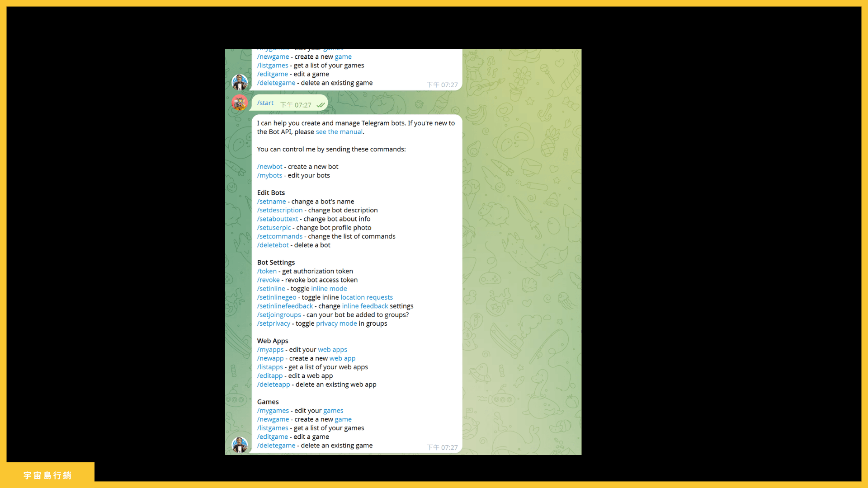868x488 pixels.
Task: Open the "see the manual" link
Action: tap(339, 131)
